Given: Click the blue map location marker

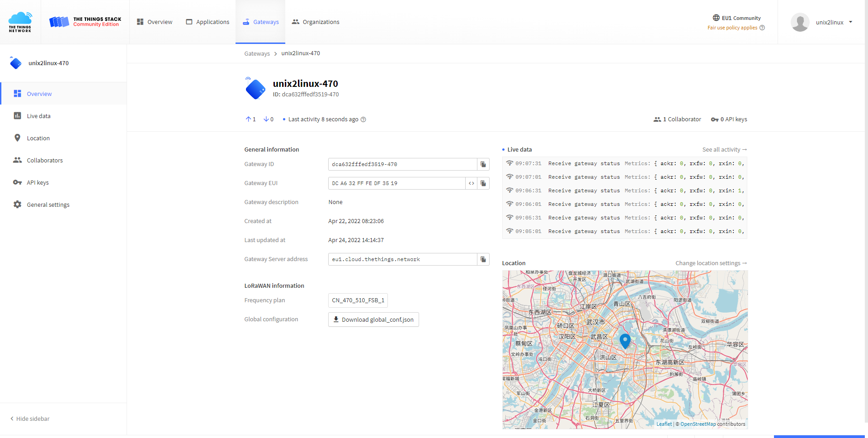Looking at the screenshot, I should coord(625,341).
